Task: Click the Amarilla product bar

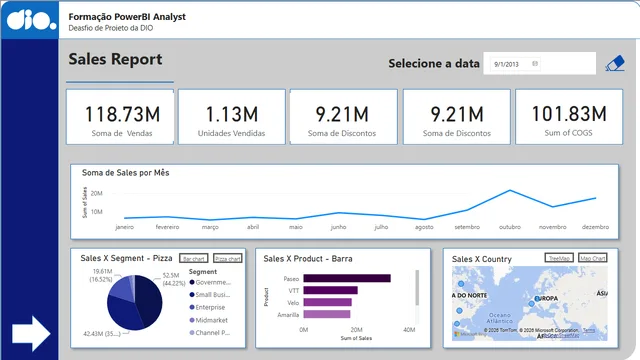Action: [327, 314]
